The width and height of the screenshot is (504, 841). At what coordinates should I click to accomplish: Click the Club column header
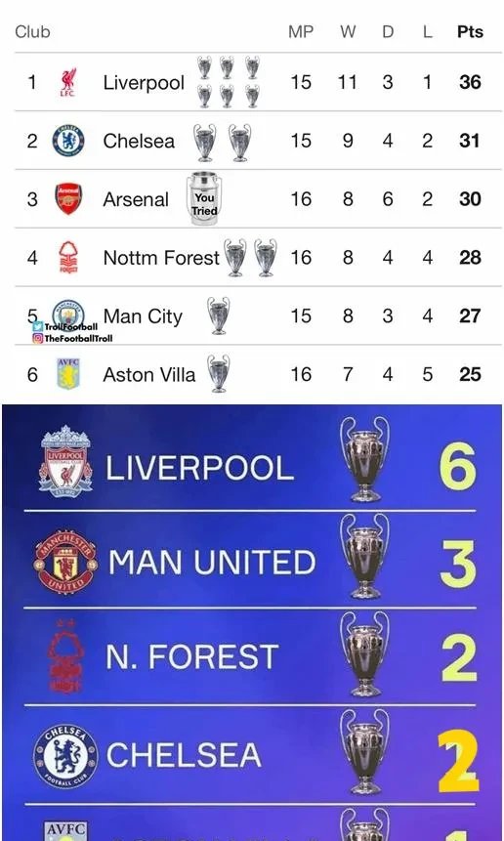click(x=32, y=31)
